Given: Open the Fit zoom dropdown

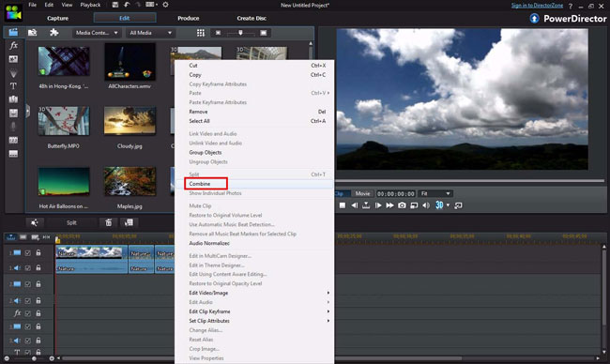Looking at the screenshot, I should pyautogui.click(x=435, y=193).
